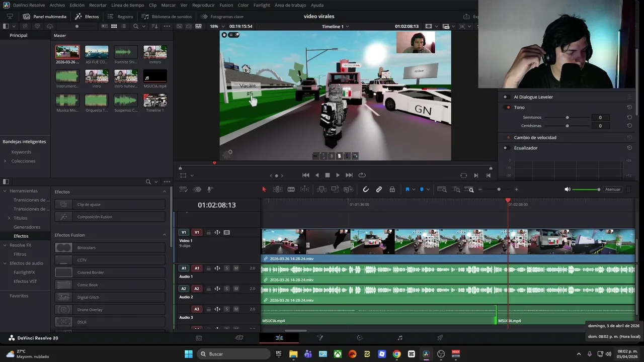Activate the trim edit mode tool
Viewport: 644px width, 362px height.
pyautogui.click(x=277, y=190)
